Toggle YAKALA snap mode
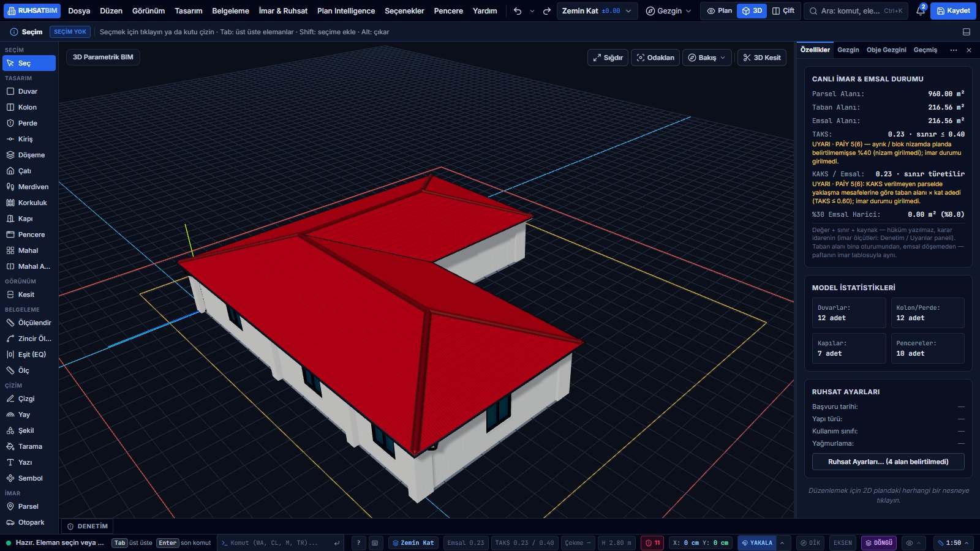This screenshot has height=551, width=980. [757, 543]
